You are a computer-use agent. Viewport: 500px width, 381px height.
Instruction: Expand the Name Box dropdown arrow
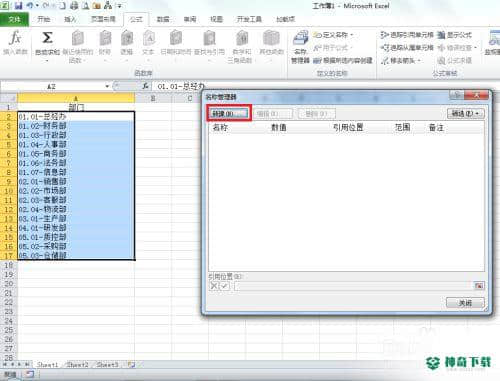107,86
